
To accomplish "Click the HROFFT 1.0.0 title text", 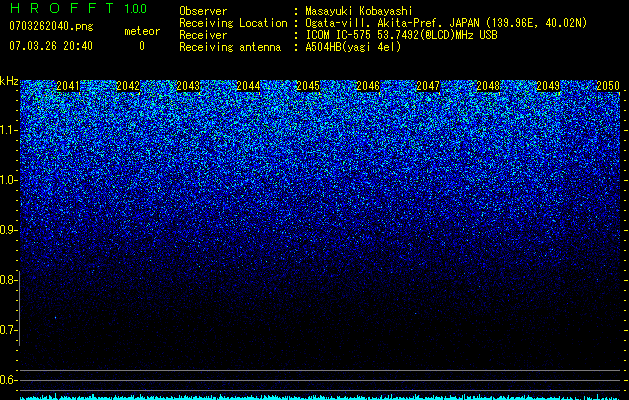I will pos(78,8).
